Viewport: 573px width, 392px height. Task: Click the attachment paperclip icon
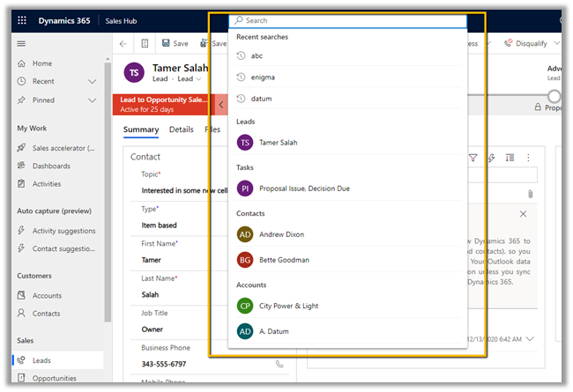[x=530, y=194]
